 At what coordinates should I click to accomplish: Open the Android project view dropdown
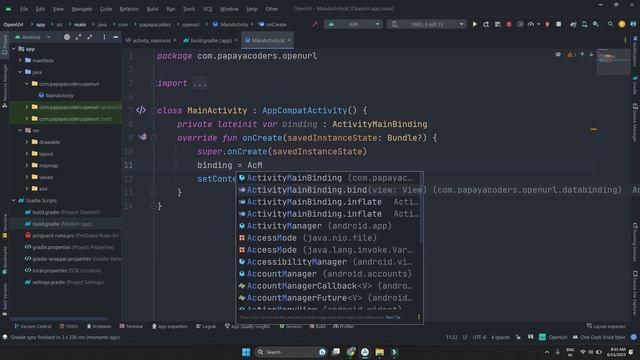pos(33,37)
